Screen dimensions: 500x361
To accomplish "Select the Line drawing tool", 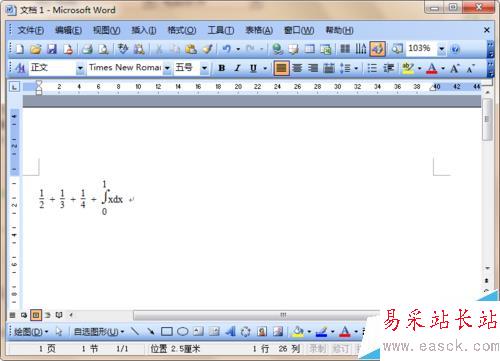I will tap(135, 331).
